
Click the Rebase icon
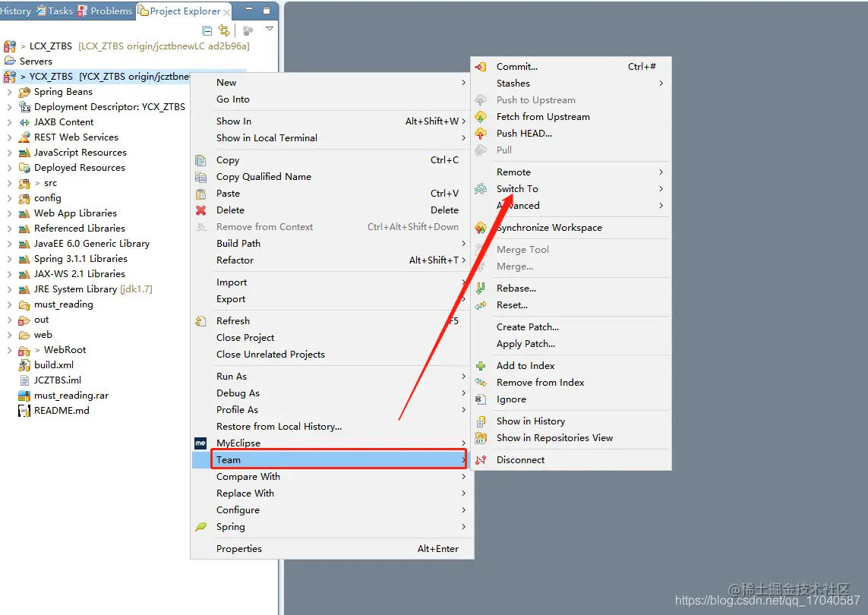[481, 289]
